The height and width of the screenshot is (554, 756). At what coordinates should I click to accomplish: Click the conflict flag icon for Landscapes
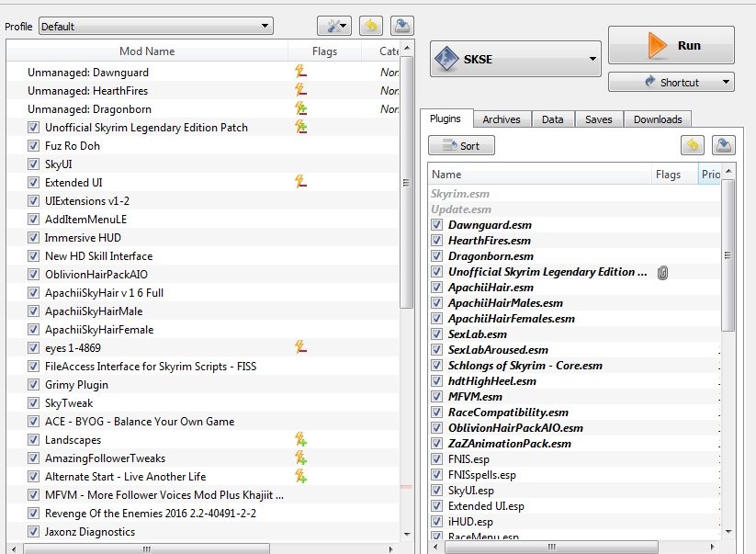tap(301, 439)
